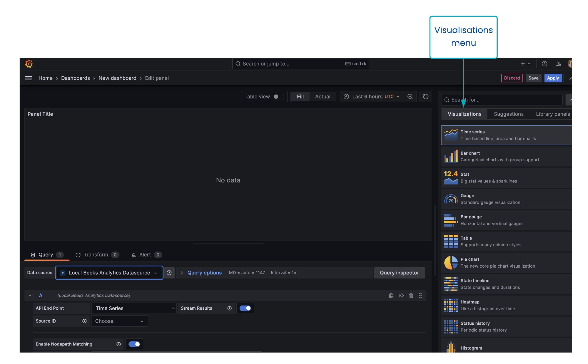Choose the Pie chart visualization

pyautogui.click(x=506, y=263)
